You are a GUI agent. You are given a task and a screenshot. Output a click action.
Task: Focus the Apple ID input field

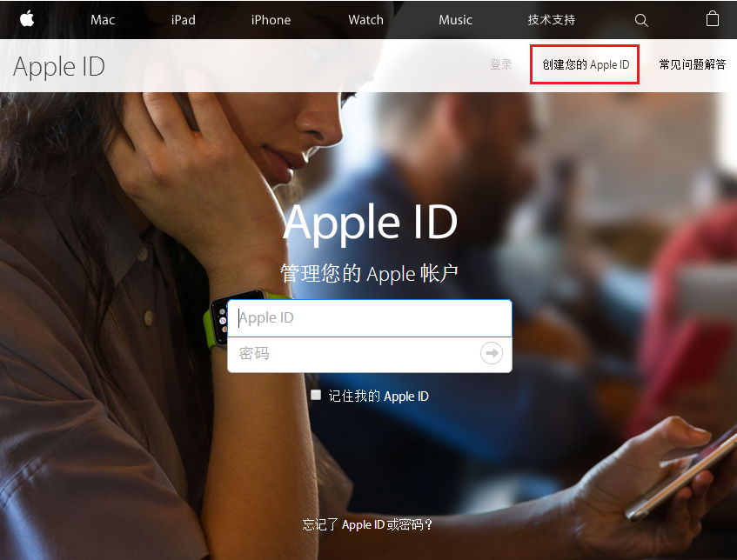370,318
